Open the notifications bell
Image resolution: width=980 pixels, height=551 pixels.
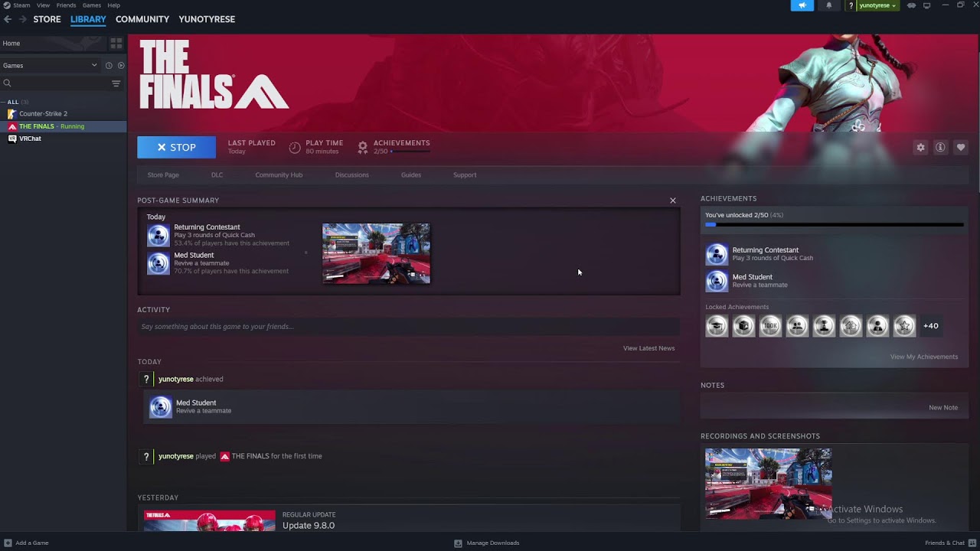828,5
